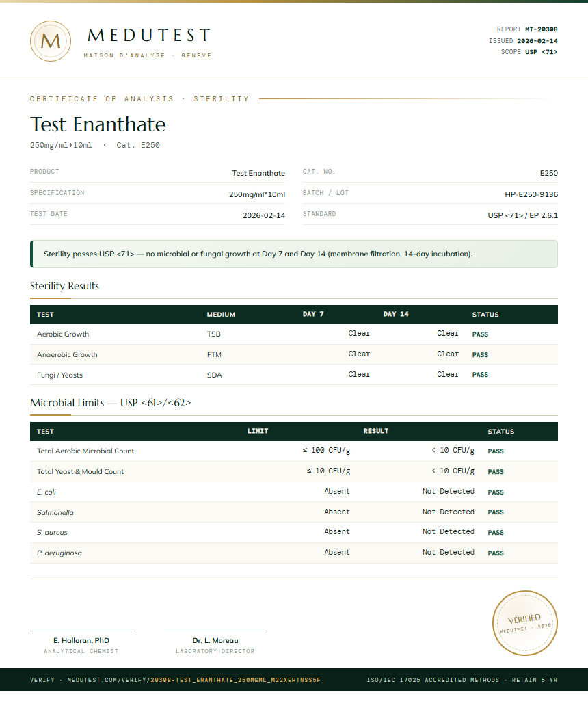Click the sterility passes summary banner

pyautogui.click(x=294, y=254)
